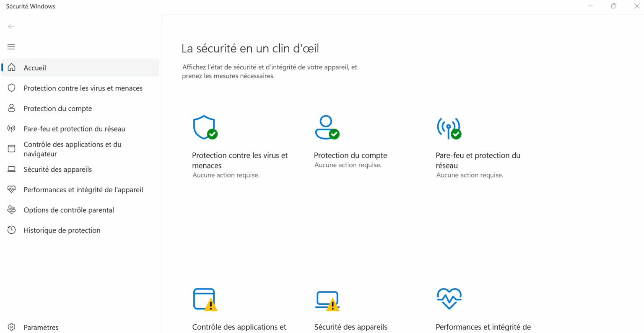This screenshot has width=644, height=333.
Task: Open Historique de protection
Action: (80, 230)
